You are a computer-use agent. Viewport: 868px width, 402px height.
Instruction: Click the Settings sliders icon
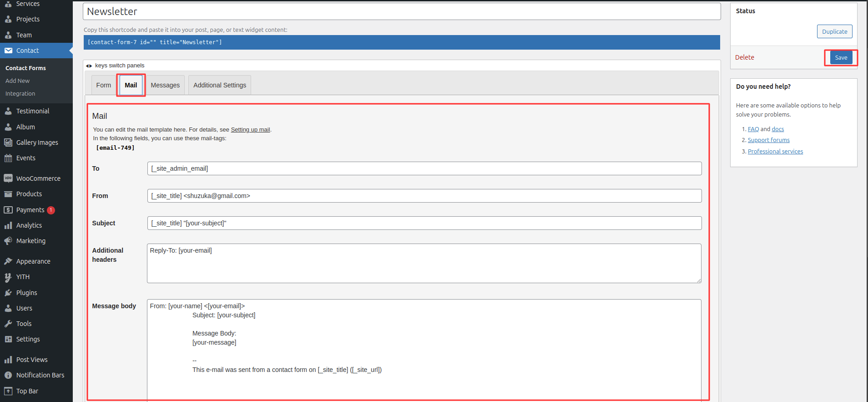tap(8, 339)
